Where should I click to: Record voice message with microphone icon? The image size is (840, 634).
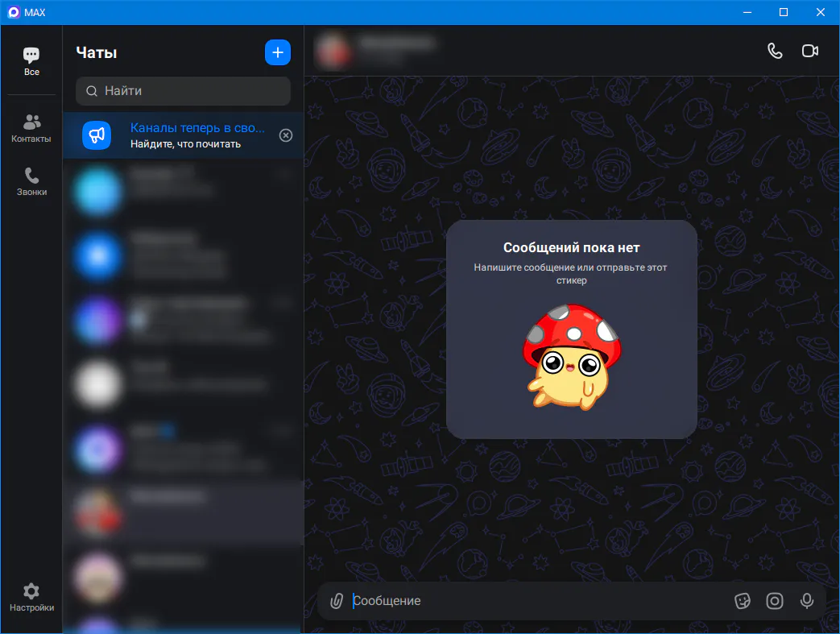(x=807, y=601)
